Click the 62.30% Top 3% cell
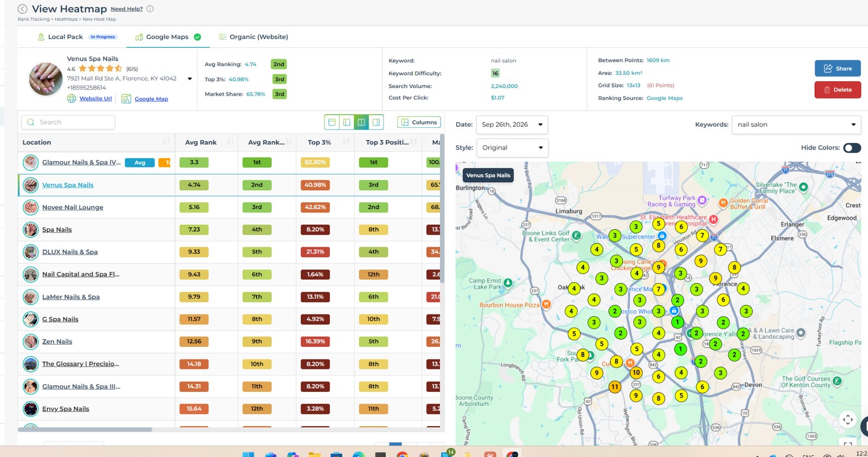Image resolution: width=868 pixels, height=457 pixels. pyautogui.click(x=315, y=162)
